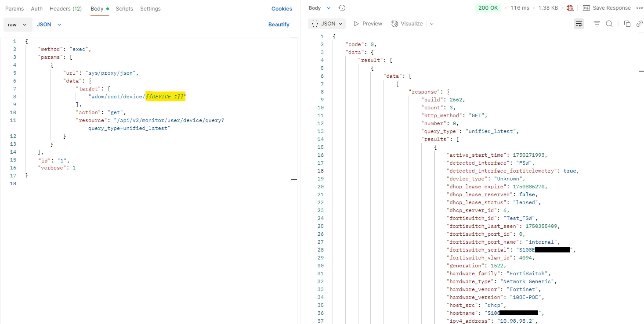Copy the response body to clipboard
This screenshot has height=324, width=644.
point(627,24)
